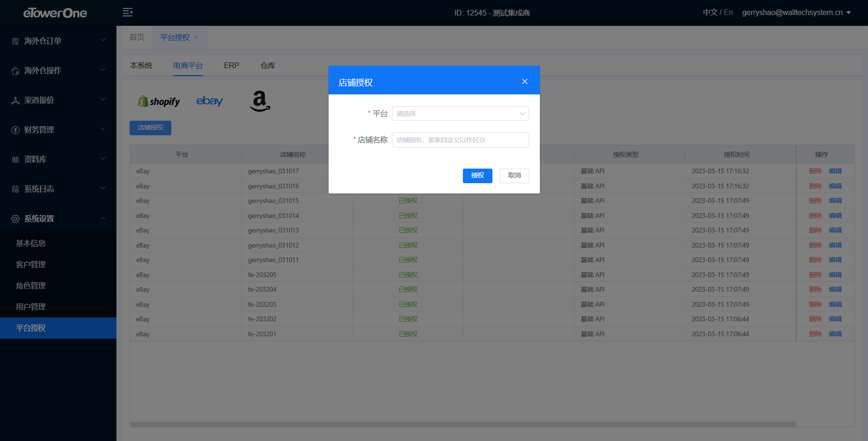Switch to the 仓库 tab
This screenshot has width=868, height=441.
click(x=268, y=66)
